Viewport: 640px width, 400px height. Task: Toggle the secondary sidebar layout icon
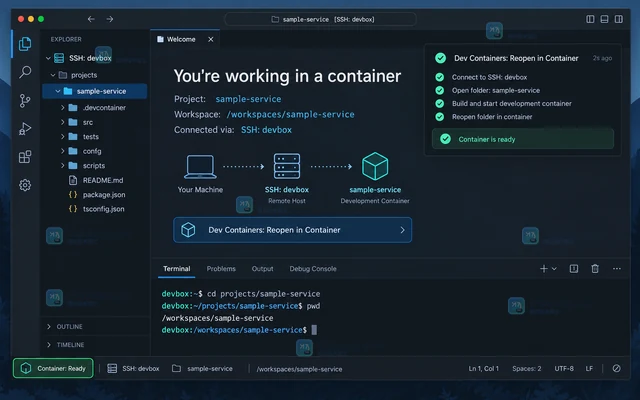[x=619, y=19]
